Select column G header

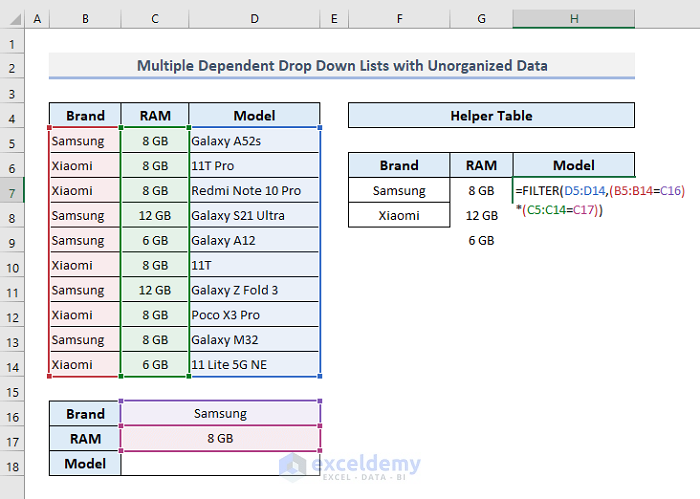481,19
